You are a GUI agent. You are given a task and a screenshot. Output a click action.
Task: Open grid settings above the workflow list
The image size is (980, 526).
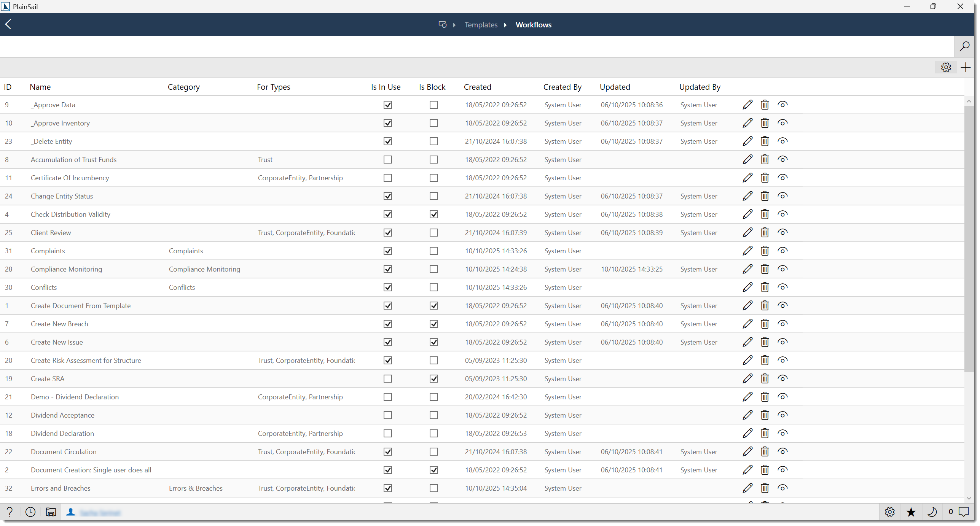pos(947,67)
